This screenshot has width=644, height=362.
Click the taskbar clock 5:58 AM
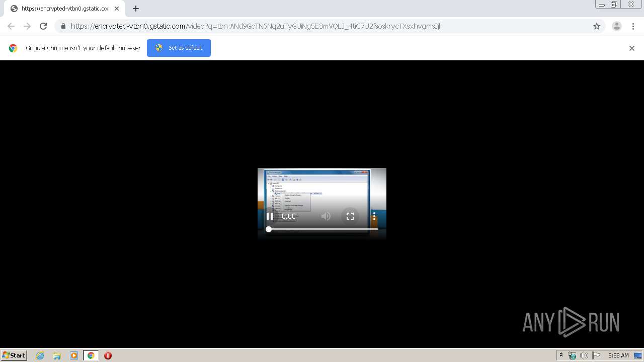click(618, 355)
